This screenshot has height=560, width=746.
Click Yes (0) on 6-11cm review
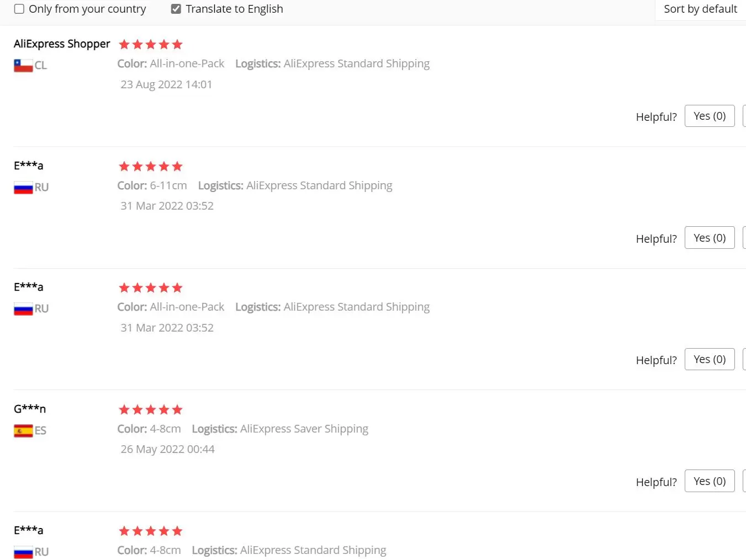(710, 238)
